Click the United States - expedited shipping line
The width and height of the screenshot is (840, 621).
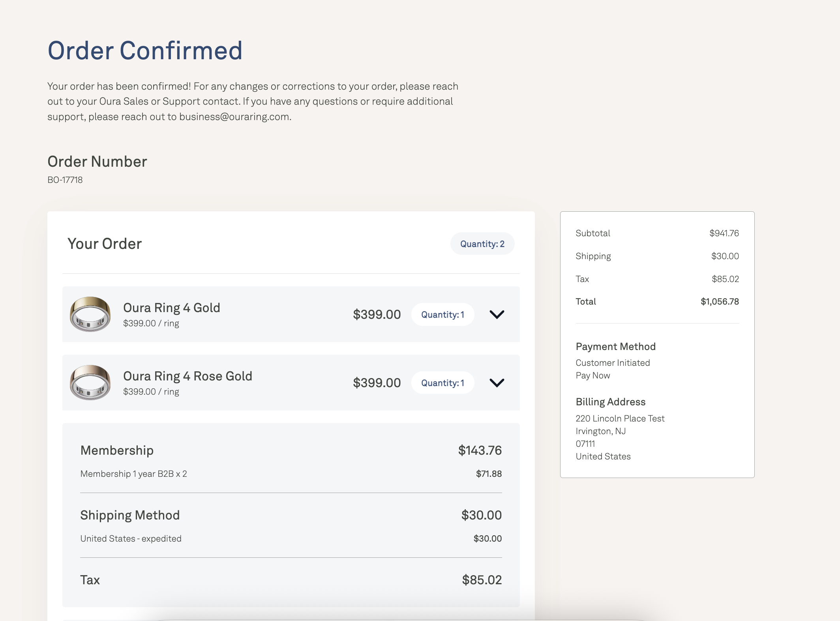pos(131,538)
